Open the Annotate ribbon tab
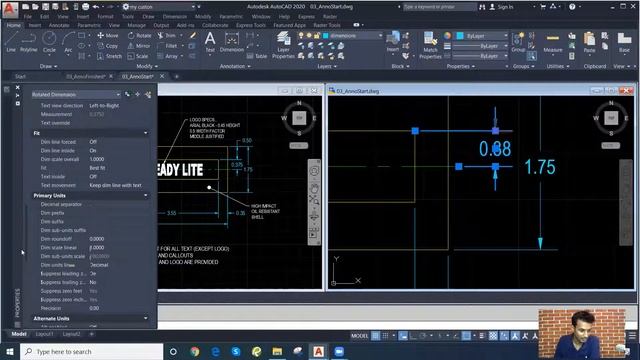Viewport: 640px width, 360px height. (x=59, y=25)
